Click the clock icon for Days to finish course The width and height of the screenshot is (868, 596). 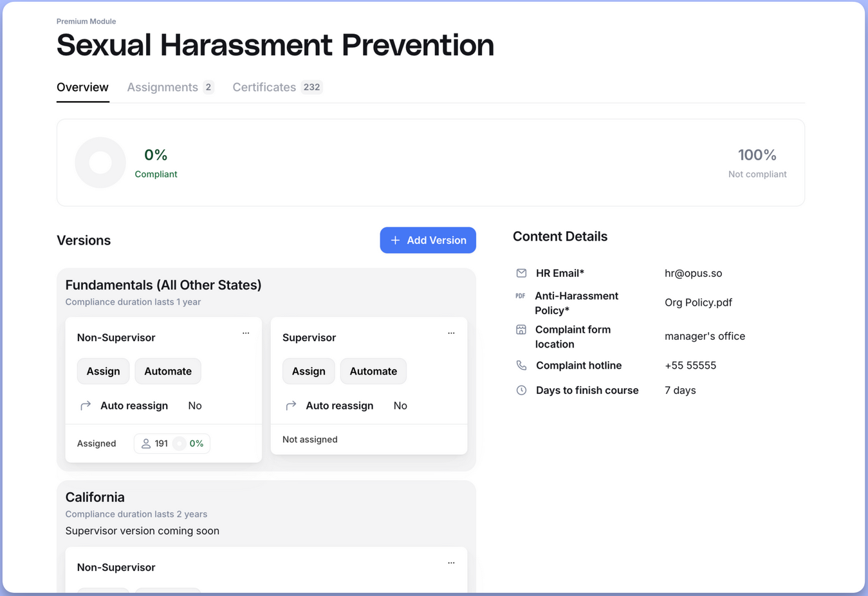521,390
